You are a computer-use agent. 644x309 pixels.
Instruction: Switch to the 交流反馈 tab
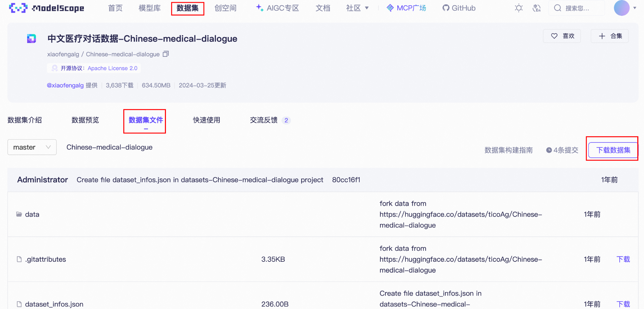270,120
